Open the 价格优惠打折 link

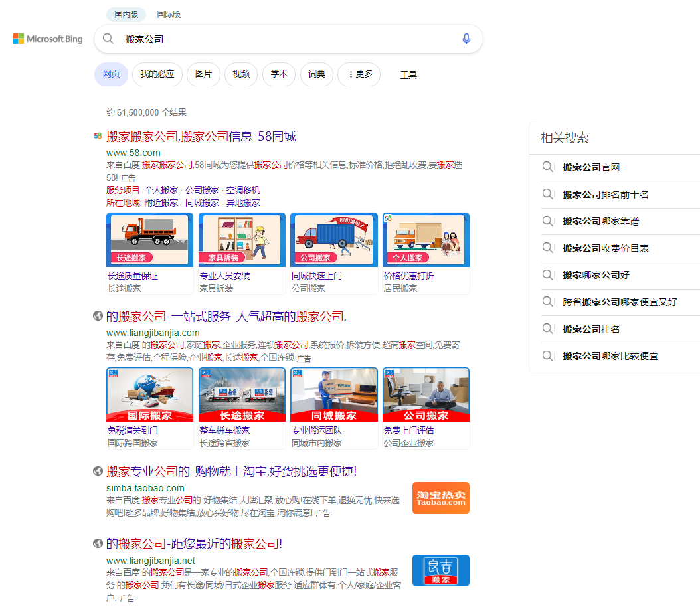(x=408, y=276)
